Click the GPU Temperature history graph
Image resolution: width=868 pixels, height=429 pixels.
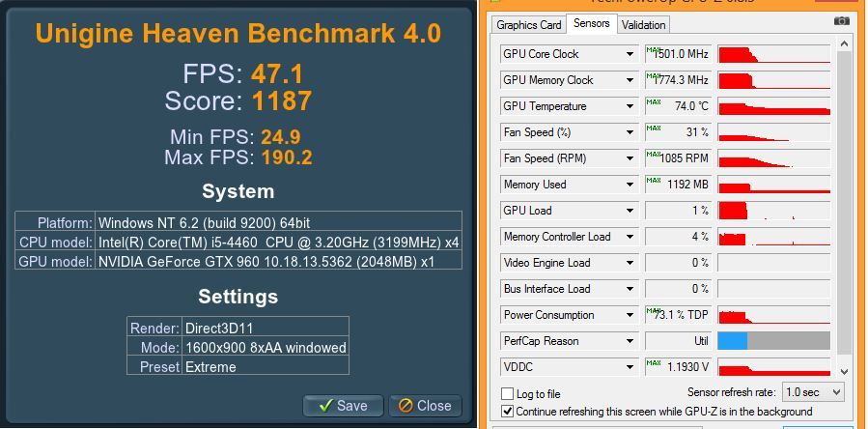(774, 106)
